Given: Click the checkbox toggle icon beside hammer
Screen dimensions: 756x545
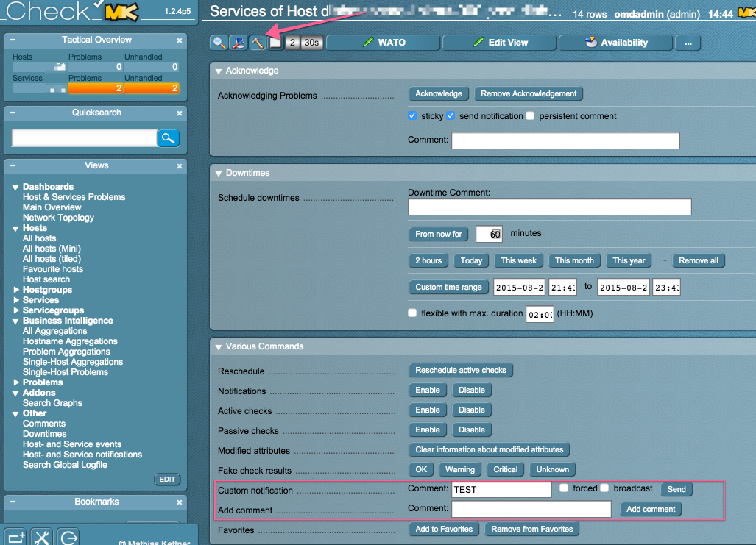Looking at the screenshot, I should pos(275,43).
